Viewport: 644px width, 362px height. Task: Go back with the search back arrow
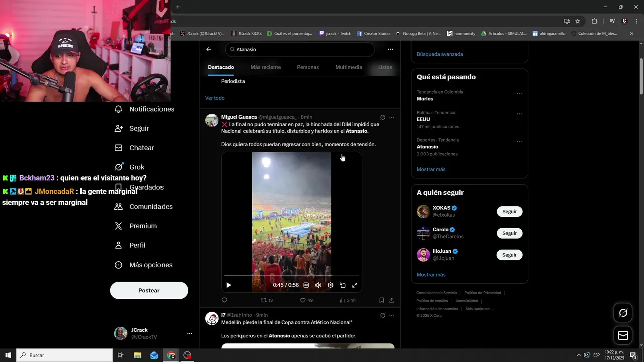click(x=209, y=49)
